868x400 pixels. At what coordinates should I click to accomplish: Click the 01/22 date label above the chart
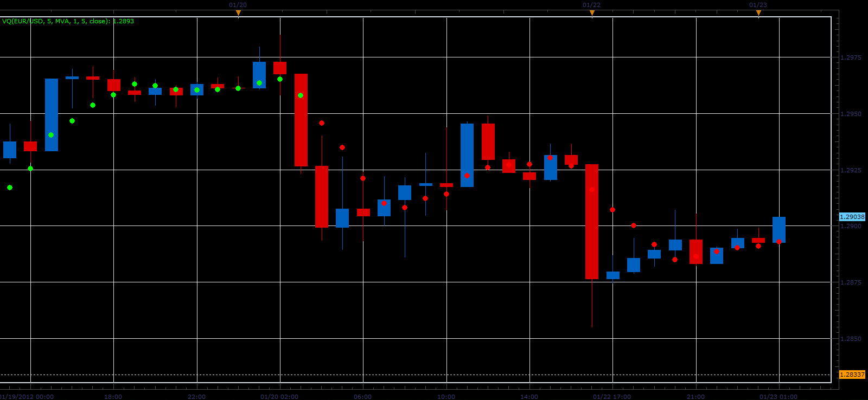tap(591, 5)
